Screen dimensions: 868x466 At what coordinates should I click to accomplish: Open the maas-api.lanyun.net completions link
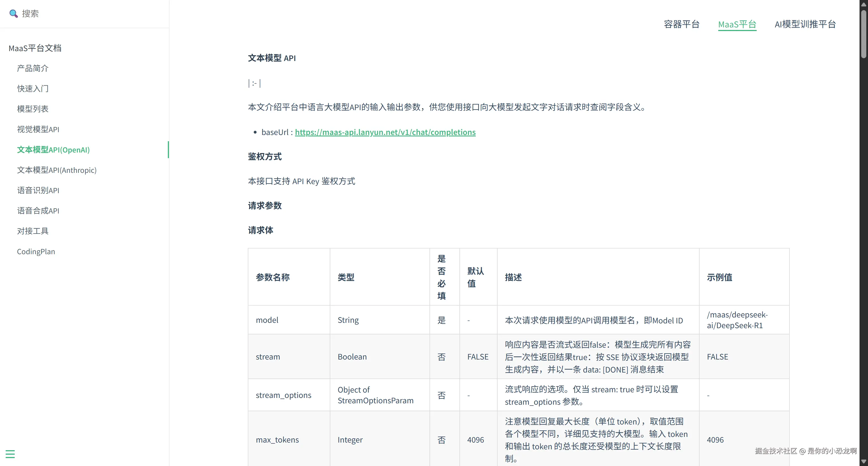pos(385,132)
